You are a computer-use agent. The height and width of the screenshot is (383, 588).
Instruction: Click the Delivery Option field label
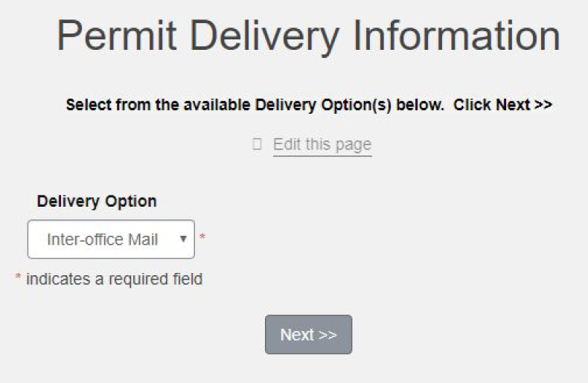[97, 201]
